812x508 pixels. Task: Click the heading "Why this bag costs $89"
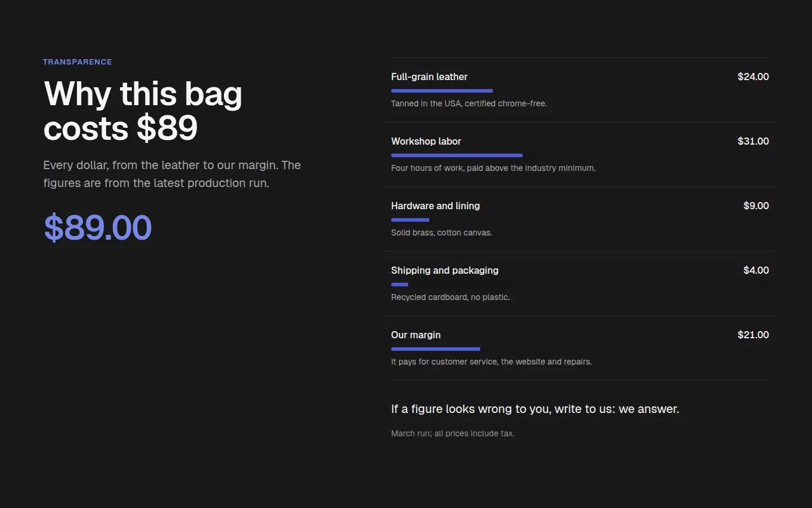[x=143, y=111]
